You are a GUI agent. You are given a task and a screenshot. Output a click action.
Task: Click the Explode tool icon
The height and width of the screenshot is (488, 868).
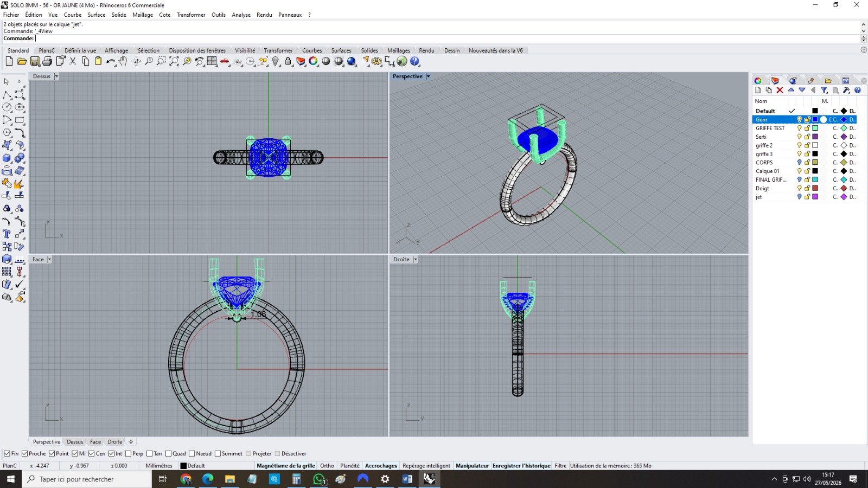pyautogui.click(x=20, y=183)
